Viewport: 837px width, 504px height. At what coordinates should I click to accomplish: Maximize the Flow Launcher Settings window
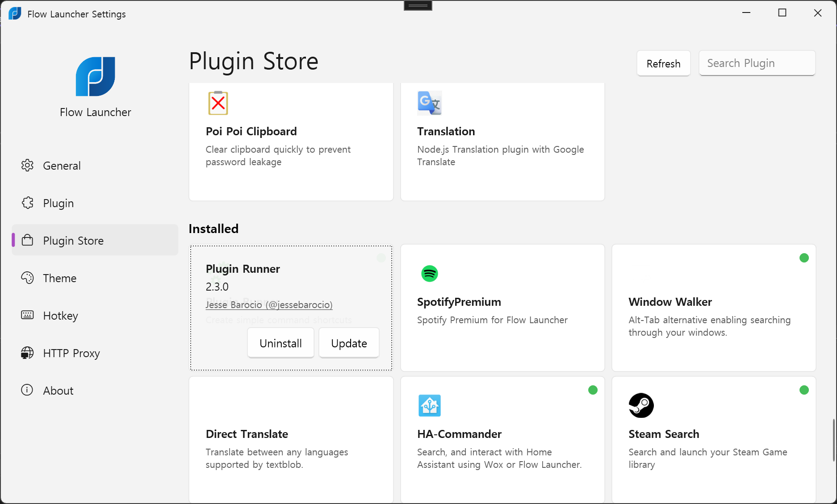(782, 12)
